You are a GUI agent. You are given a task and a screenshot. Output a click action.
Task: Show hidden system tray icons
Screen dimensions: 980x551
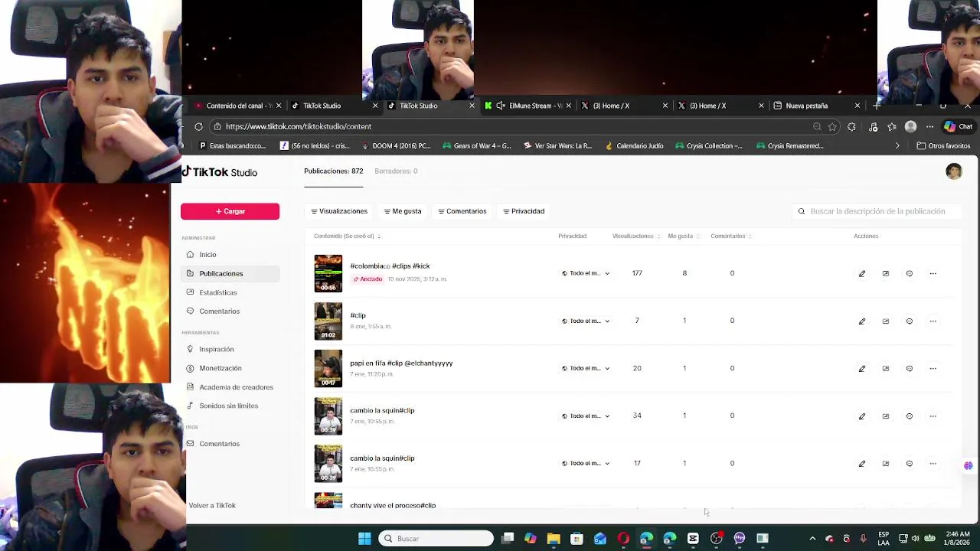pos(812,539)
